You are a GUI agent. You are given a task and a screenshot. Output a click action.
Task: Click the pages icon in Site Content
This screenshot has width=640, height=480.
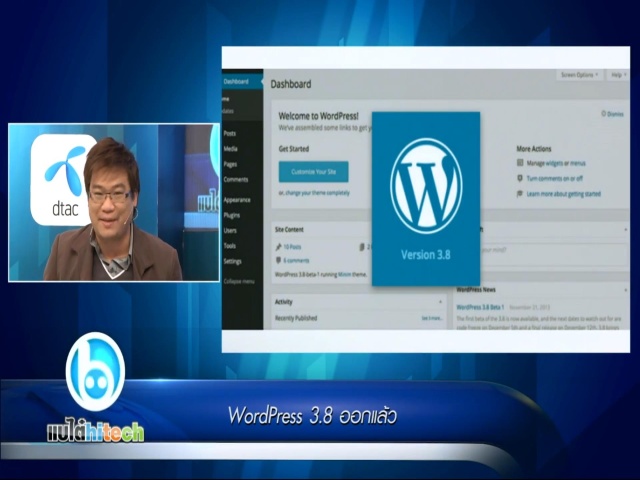pos(362,247)
